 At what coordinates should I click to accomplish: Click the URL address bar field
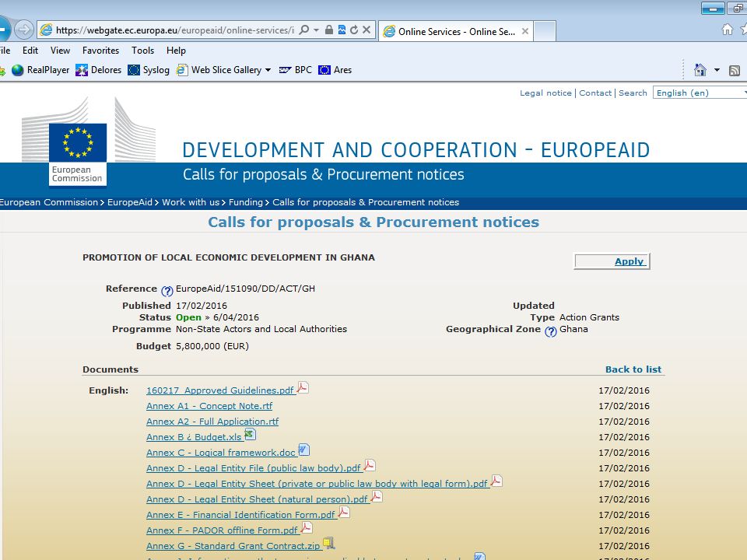[x=175, y=30]
